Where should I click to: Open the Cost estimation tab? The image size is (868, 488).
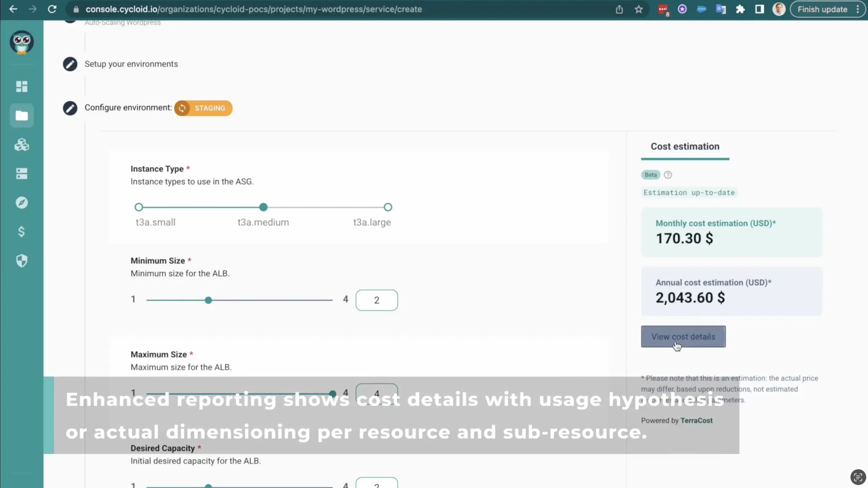pyautogui.click(x=685, y=146)
